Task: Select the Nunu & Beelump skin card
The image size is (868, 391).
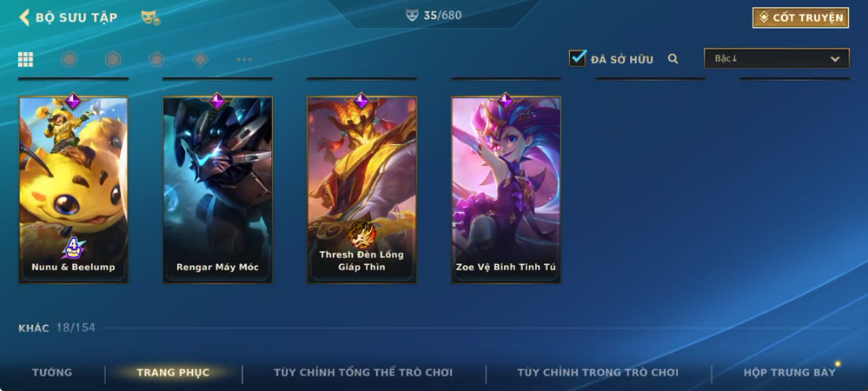Action: coord(74,190)
